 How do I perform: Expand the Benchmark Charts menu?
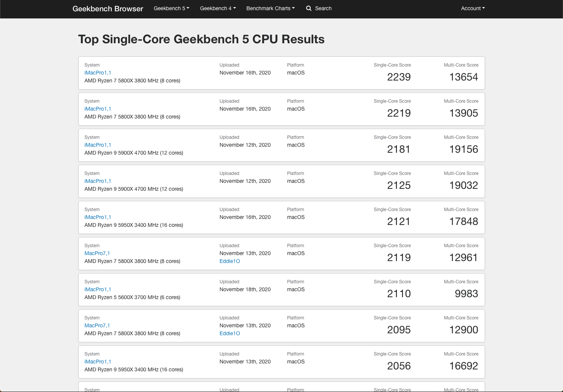270,8
